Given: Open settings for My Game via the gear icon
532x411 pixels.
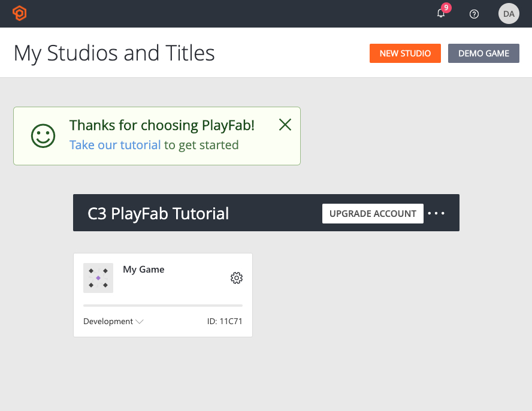Looking at the screenshot, I should (x=237, y=278).
